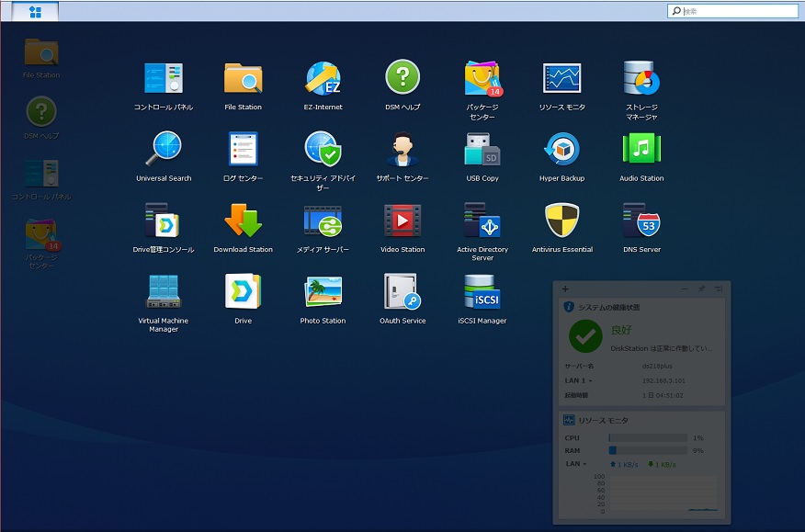Open widget panel options icon

coord(719,289)
